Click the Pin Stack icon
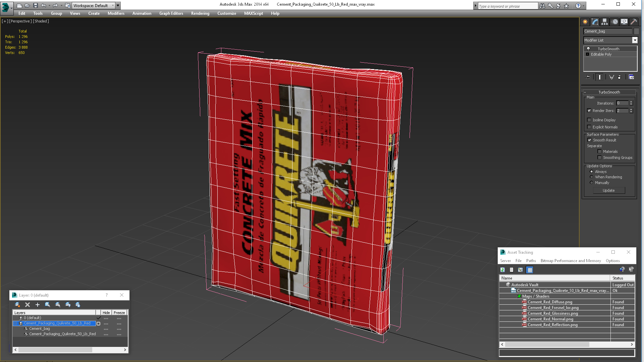Screen dimensions: 644x362 pos(588,77)
